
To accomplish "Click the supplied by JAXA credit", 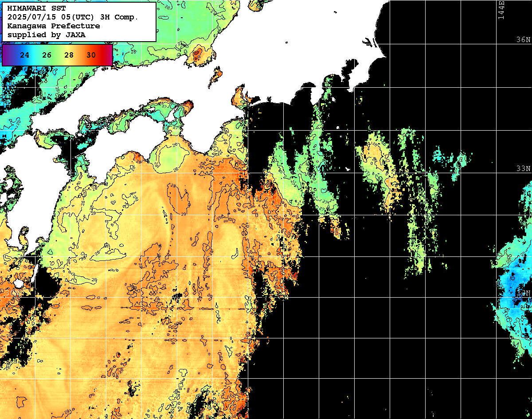I will pos(47,35).
